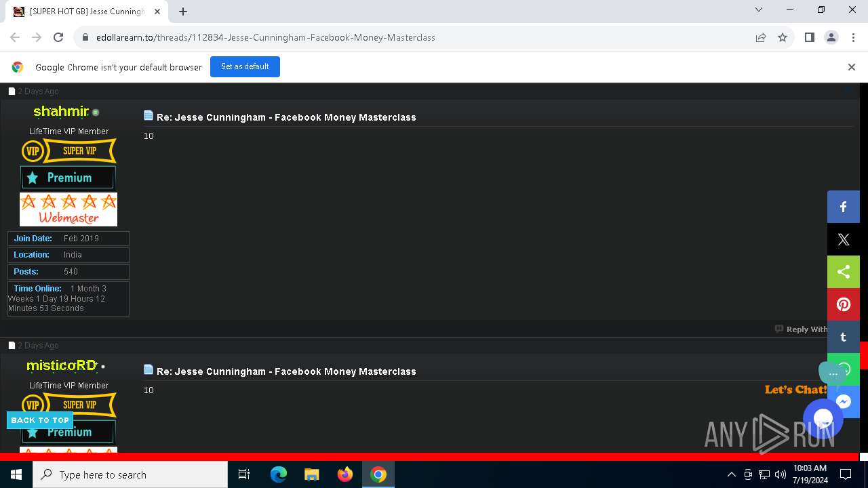This screenshot has height=488, width=868.
Task: Open Windows notification center
Action: click(846, 474)
